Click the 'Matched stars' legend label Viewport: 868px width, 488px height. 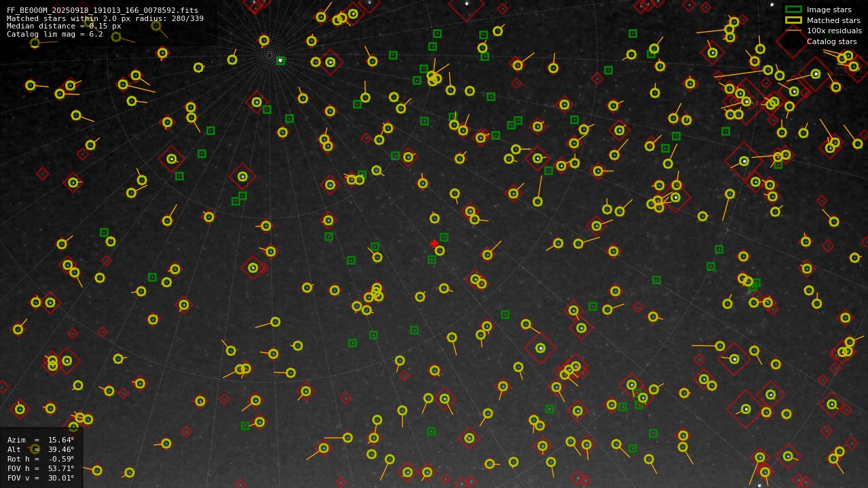(x=833, y=20)
